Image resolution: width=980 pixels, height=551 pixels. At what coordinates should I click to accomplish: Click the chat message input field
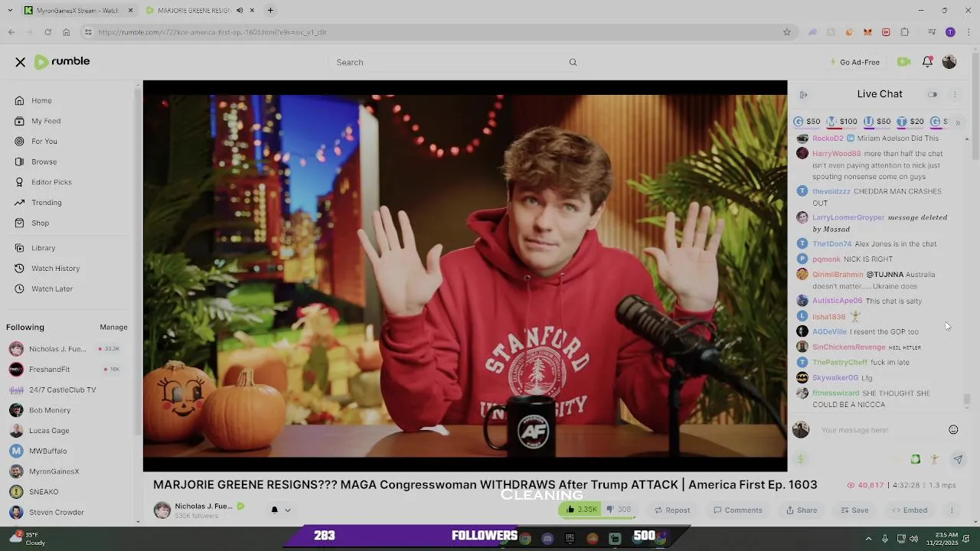(x=880, y=430)
